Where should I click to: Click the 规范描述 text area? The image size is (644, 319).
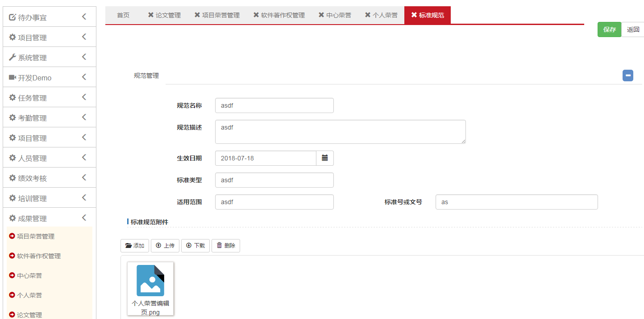[x=341, y=132]
